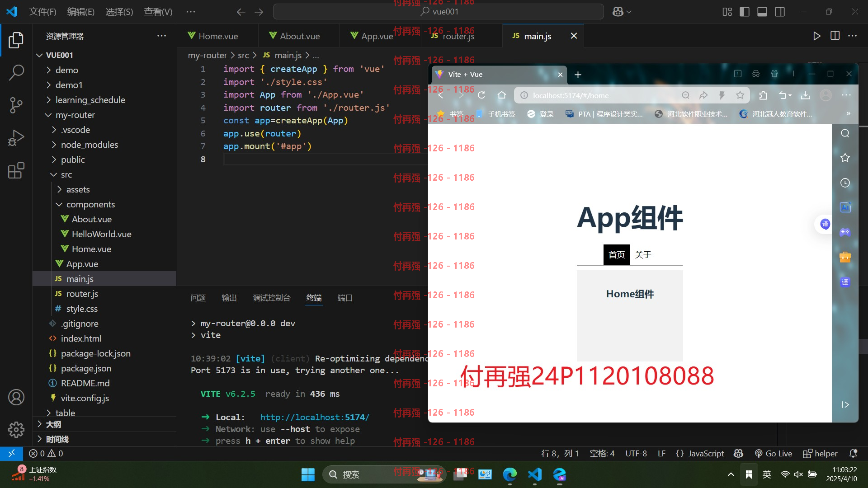868x488 pixels.
Task: Open browser sidebar history clock icon
Action: (x=845, y=183)
